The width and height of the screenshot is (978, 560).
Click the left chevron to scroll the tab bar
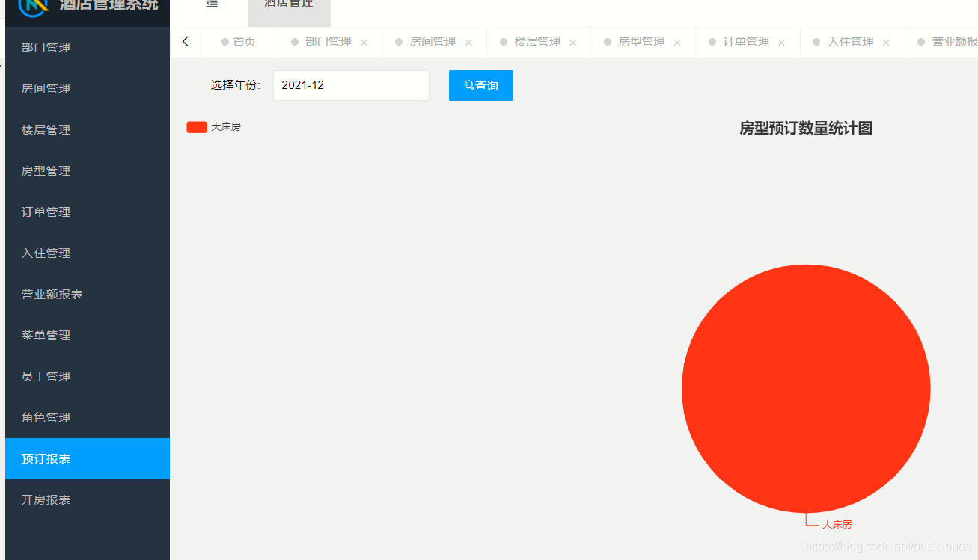pyautogui.click(x=185, y=41)
